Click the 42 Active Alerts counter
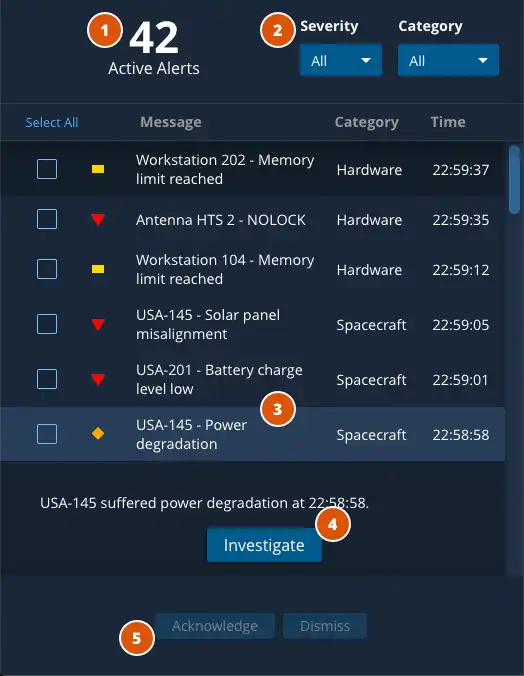 pos(154,49)
